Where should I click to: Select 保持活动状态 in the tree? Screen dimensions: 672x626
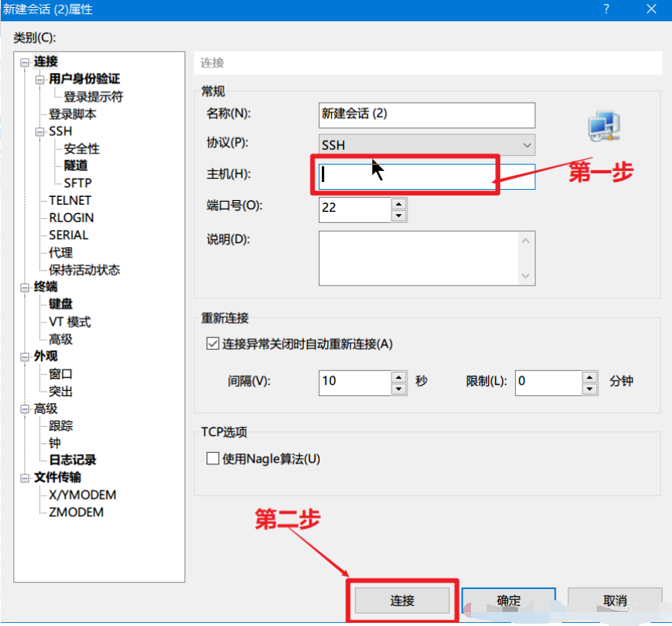tap(84, 270)
